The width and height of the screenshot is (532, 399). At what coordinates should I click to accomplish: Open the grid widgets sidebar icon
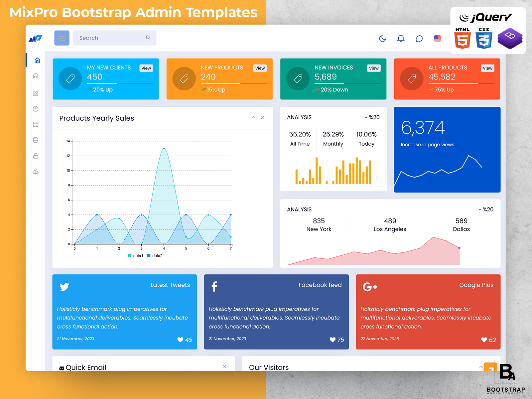pos(36,124)
